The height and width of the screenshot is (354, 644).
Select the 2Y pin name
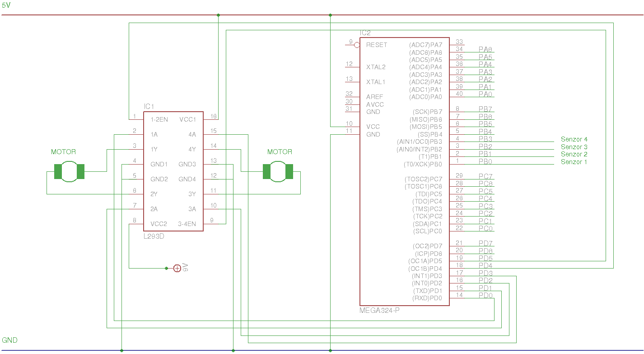pyautogui.click(x=154, y=194)
